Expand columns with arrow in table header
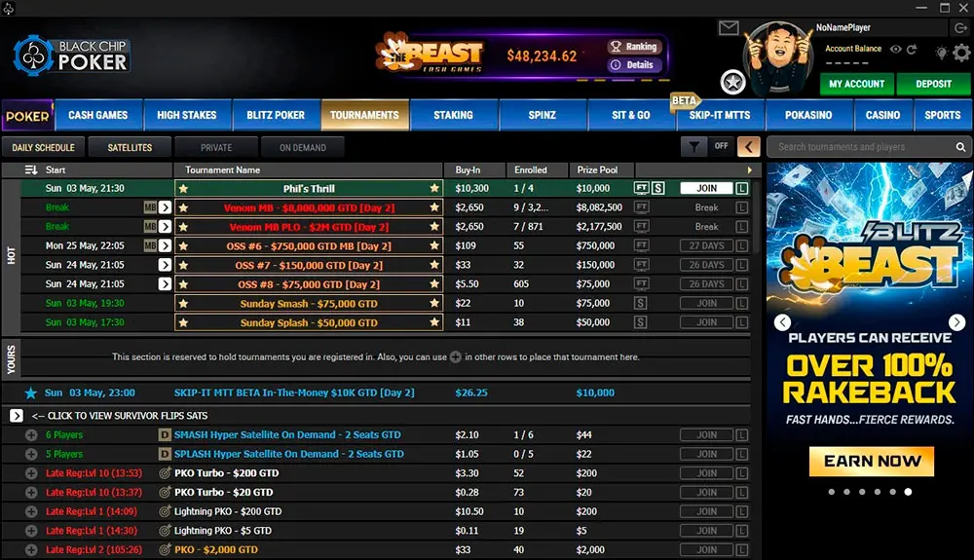This screenshot has height=560, width=974. [749, 170]
